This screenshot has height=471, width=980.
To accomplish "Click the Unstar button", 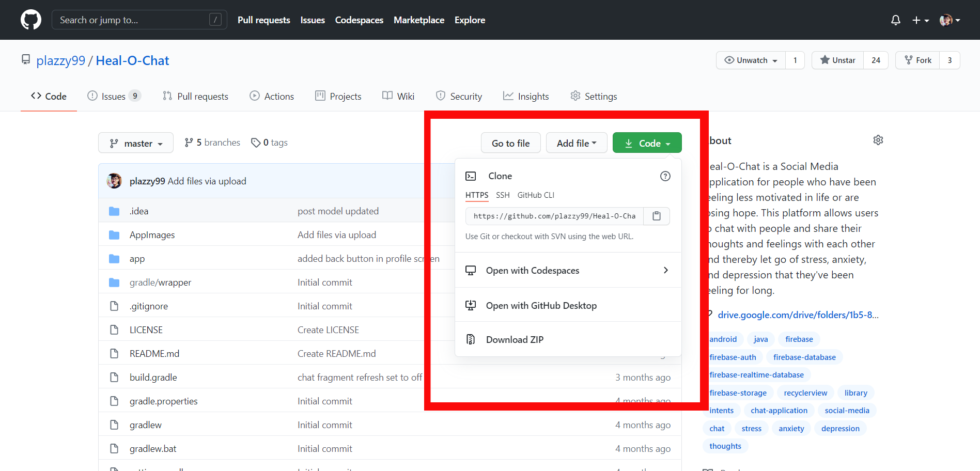I will [838, 60].
